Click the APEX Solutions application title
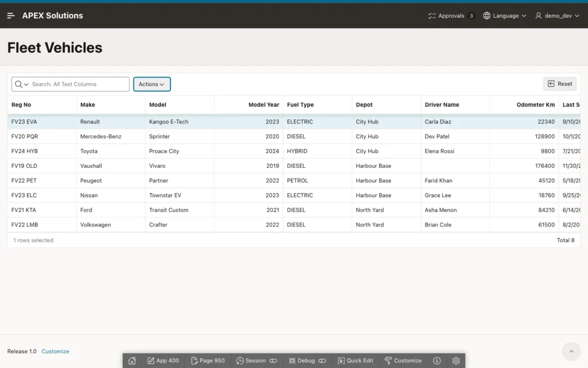Viewport: 588px width, 368px height. tap(52, 16)
